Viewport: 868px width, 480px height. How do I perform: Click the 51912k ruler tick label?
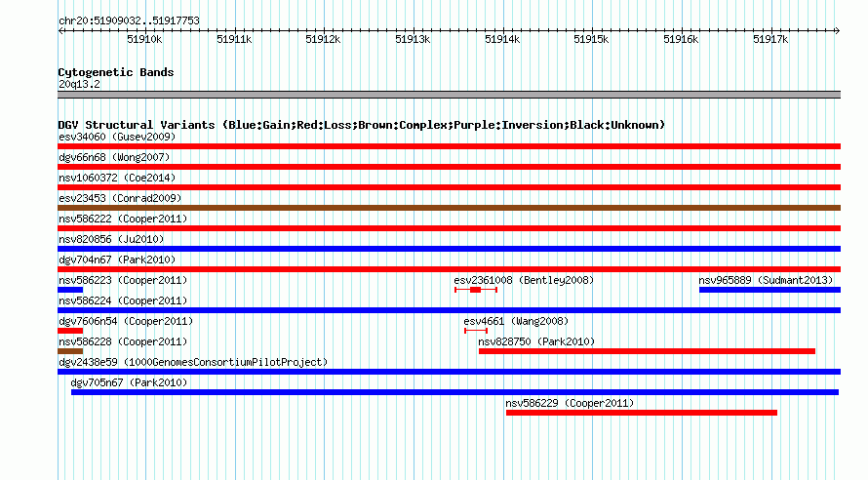[x=323, y=40]
